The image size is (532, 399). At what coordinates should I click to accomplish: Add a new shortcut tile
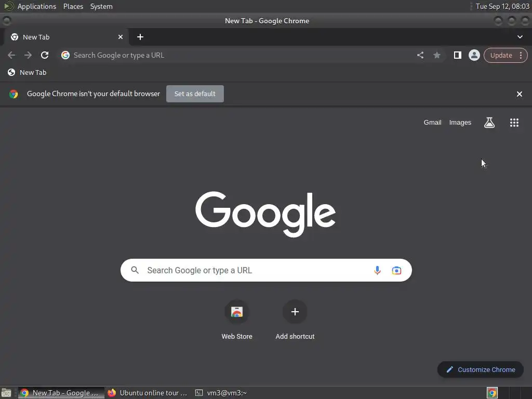(x=295, y=320)
